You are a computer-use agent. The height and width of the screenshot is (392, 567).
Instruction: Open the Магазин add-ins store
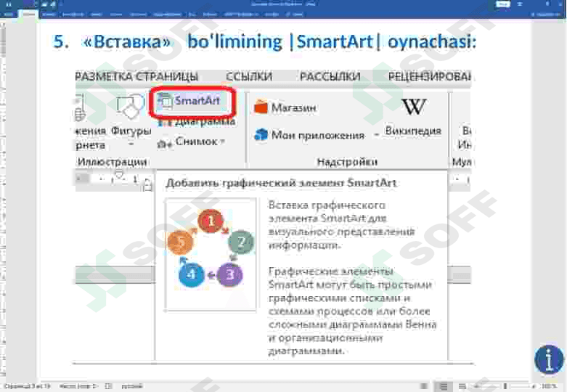coord(285,107)
